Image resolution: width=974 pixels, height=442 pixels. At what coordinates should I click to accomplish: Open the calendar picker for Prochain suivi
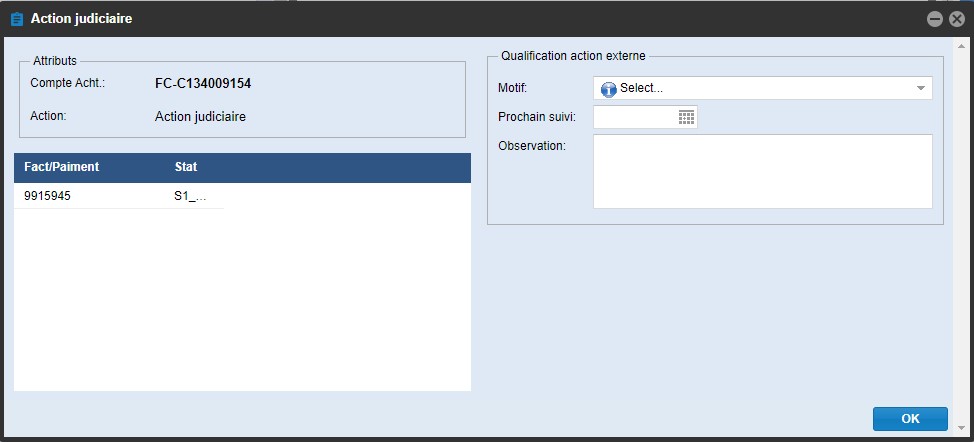click(686, 117)
